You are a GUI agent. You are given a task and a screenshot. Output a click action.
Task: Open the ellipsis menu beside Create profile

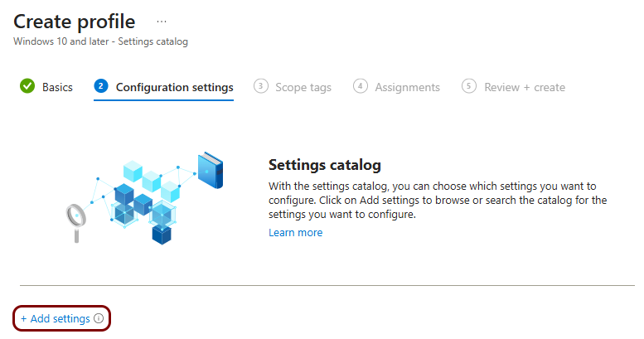tap(161, 22)
